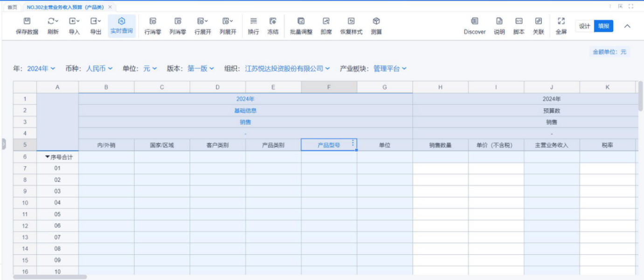The image size is (644, 280).
Task: Switch to the 首页 home tab
Action: pos(13,7)
